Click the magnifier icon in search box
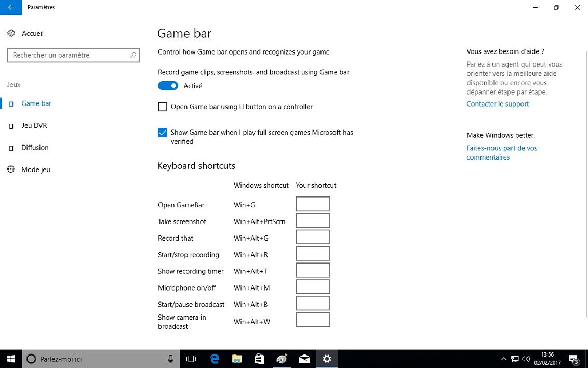The width and height of the screenshot is (588, 368). [x=133, y=55]
